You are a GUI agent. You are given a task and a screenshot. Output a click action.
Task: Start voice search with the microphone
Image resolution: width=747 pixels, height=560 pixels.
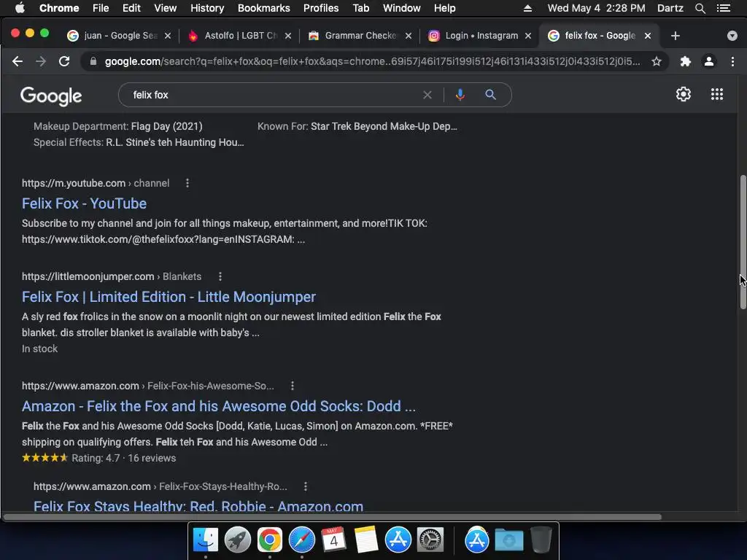tap(460, 95)
